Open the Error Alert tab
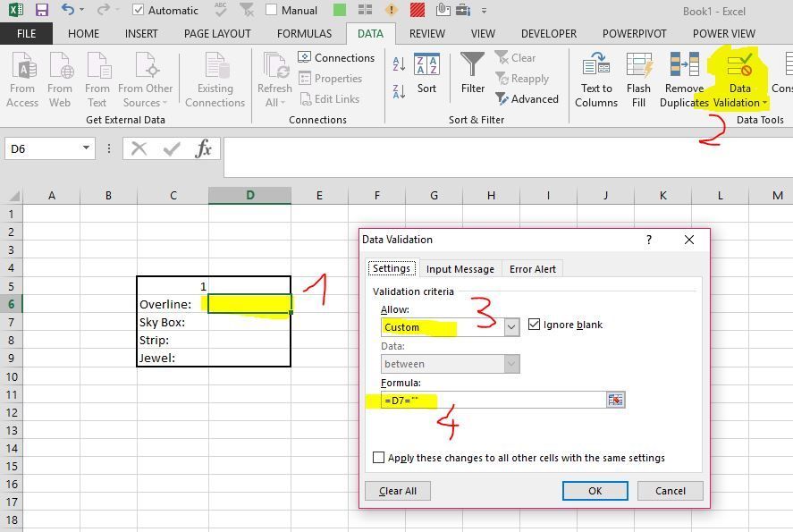This screenshot has height=532, width=793. pos(532,268)
